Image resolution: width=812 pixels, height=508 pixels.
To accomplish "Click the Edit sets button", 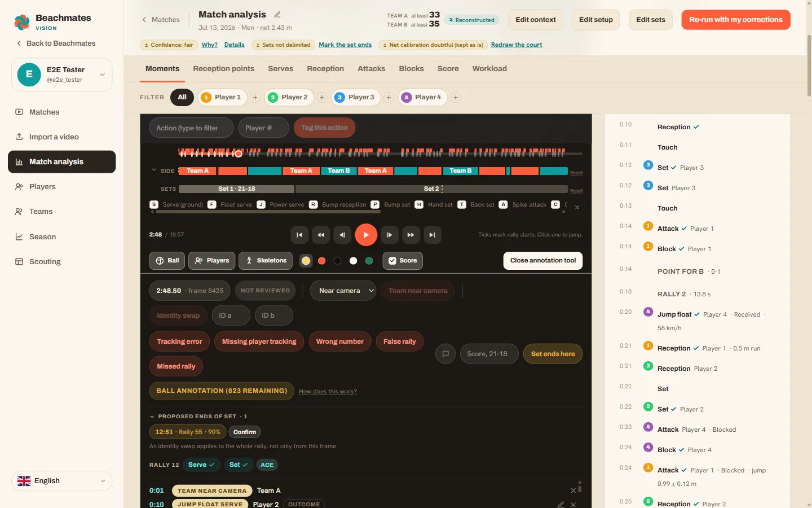I will click(651, 20).
